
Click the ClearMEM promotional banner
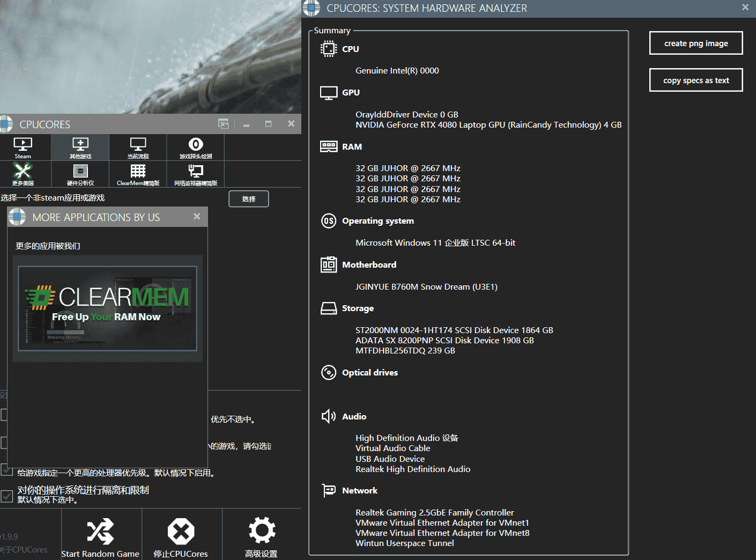pos(107,308)
